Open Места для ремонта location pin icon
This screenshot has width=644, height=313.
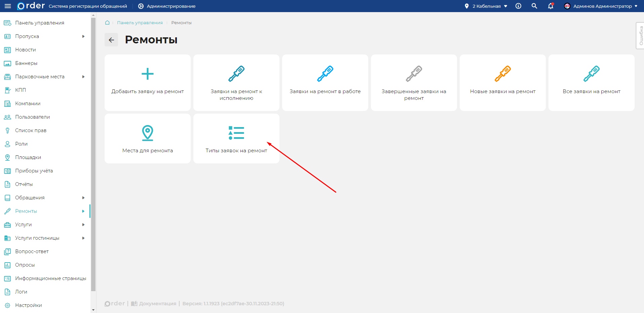(147, 133)
